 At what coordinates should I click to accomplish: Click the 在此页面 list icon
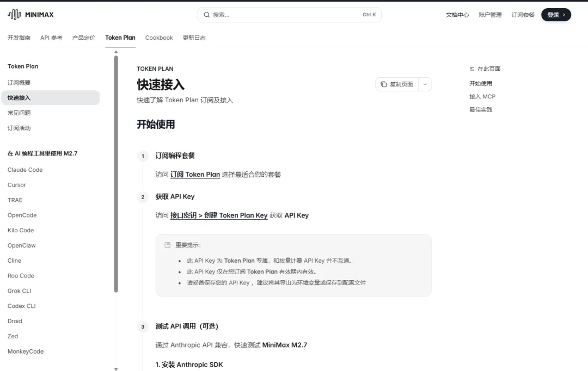(471, 69)
